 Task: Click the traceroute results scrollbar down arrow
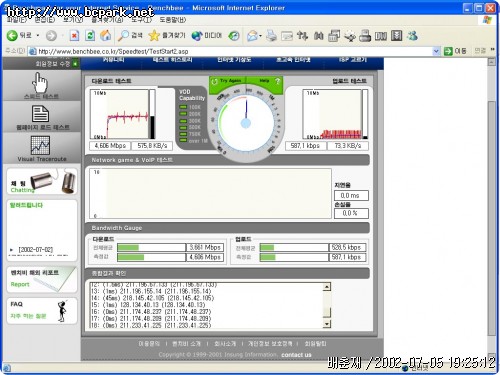[x=327, y=323]
